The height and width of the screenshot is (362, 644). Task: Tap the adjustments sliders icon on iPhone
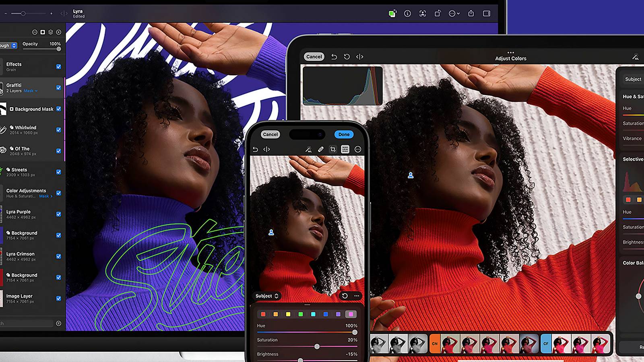click(x=345, y=149)
